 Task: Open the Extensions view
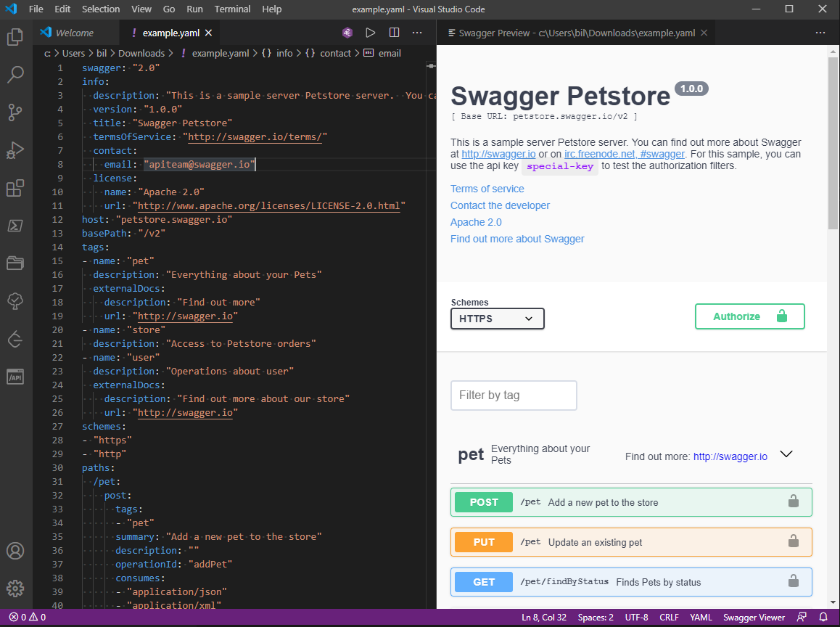tap(15, 188)
